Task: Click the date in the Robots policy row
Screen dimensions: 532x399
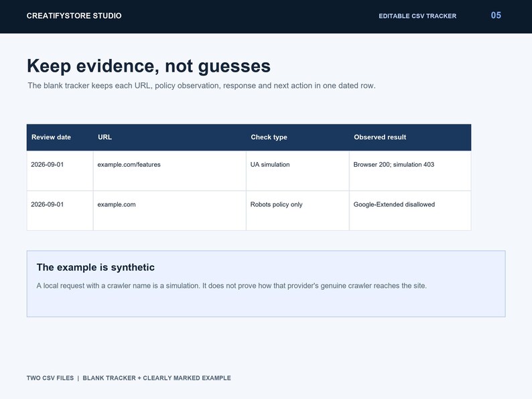Action: (x=47, y=204)
